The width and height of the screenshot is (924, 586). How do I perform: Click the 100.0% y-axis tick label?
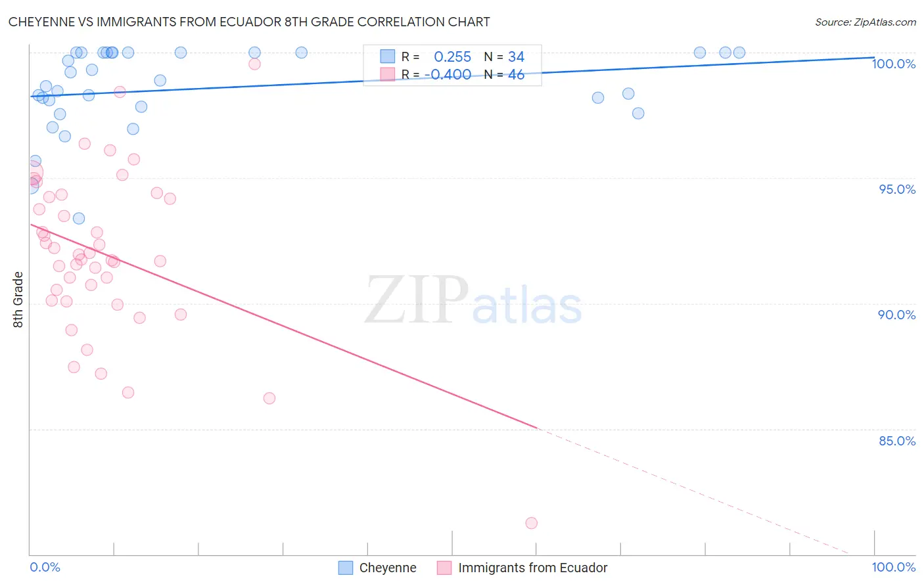click(894, 64)
